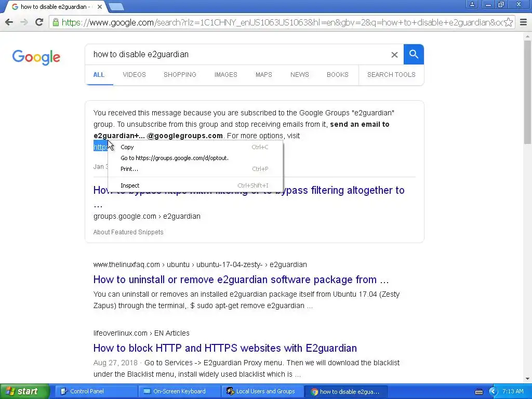Open On-Screen Keyboard from the taskbar

tap(179, 391)
